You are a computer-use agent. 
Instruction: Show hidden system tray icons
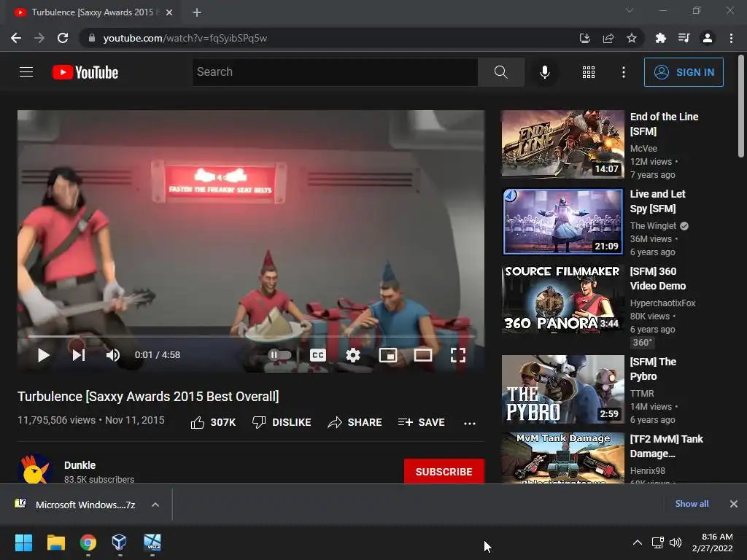click(637, 542)
